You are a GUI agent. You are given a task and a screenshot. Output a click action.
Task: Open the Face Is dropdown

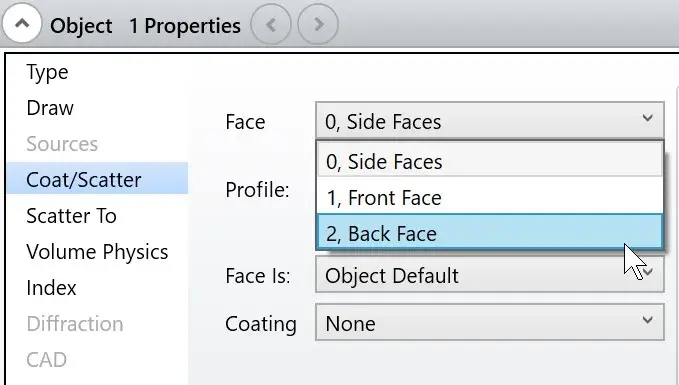coord(489,275)
